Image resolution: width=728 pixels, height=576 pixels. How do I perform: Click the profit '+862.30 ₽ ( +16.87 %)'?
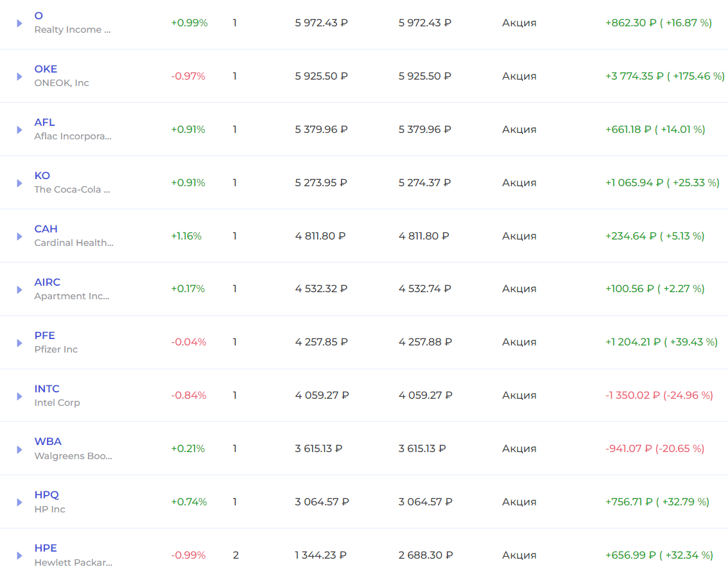tap(659, 22)
